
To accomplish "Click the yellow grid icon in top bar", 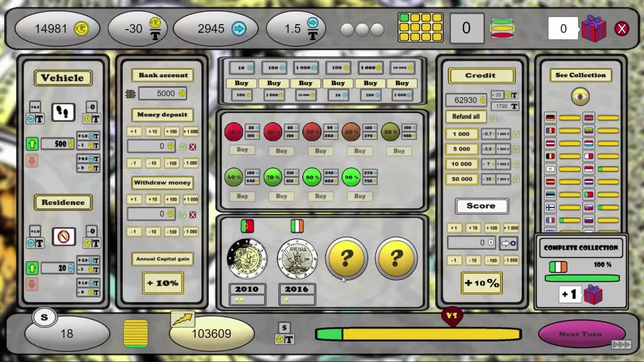I will tap(420, 28).
